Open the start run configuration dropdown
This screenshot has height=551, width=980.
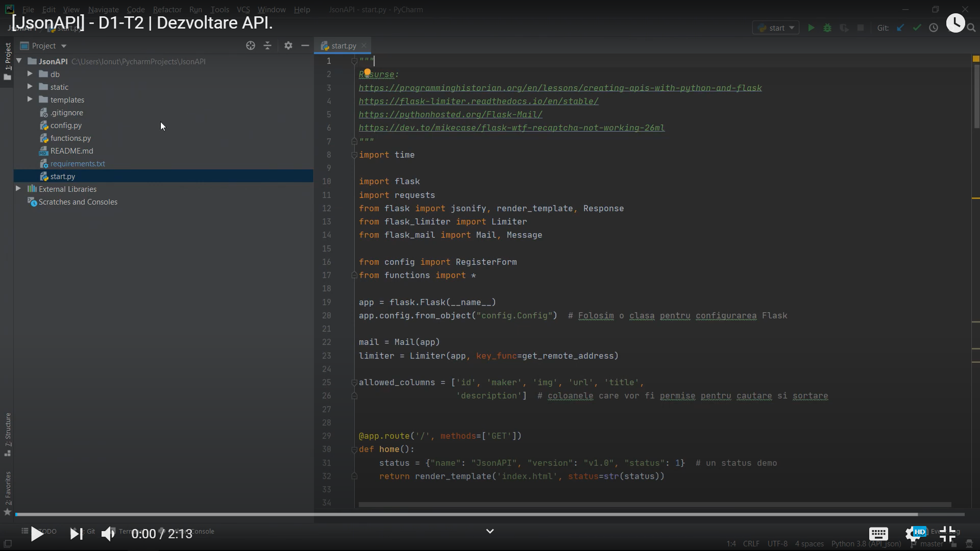click(x=776, y=28)
